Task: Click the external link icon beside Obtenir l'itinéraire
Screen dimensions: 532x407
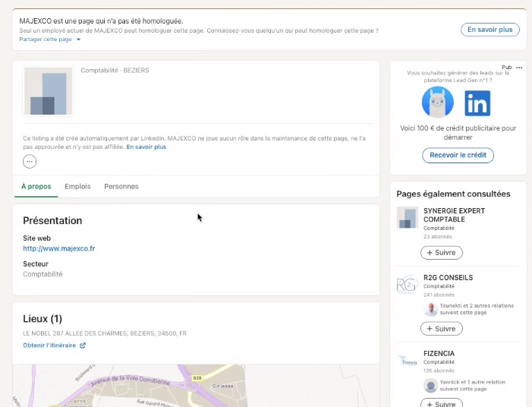Action: point(83,345)
